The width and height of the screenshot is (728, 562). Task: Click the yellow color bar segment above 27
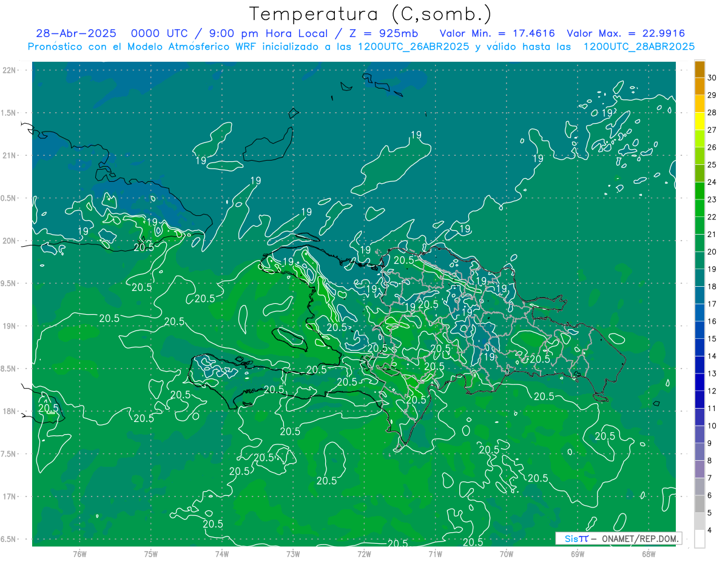click(x=699, y=121)
